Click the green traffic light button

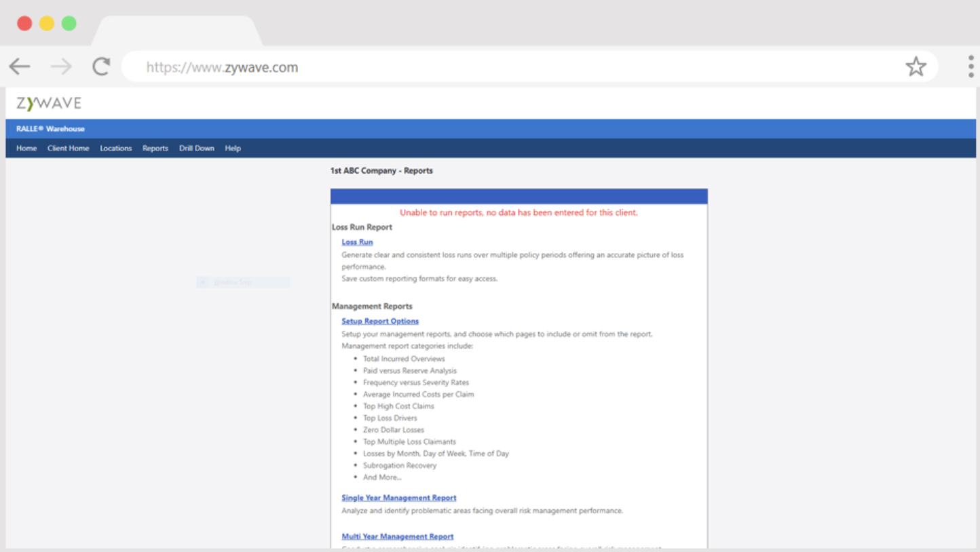(x=69, y=22)
